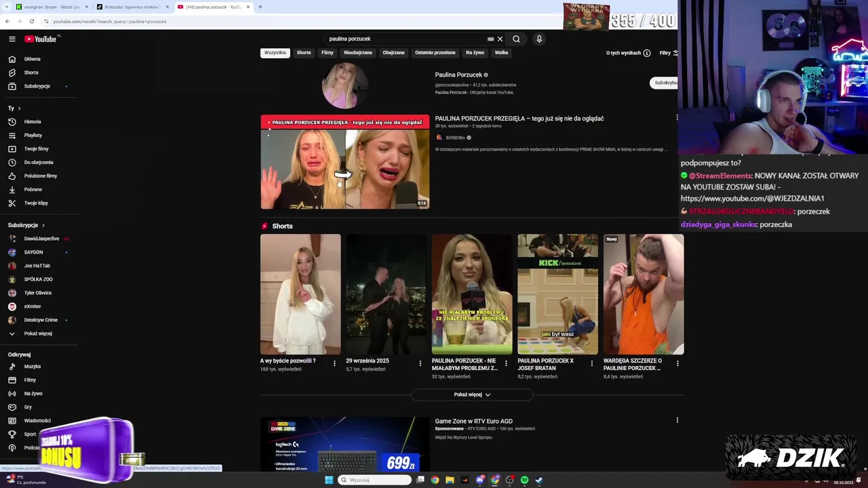Open Twoje filmy in the sidebar
This screenshot has height=488, width=868.
click(x=36, y=149)
